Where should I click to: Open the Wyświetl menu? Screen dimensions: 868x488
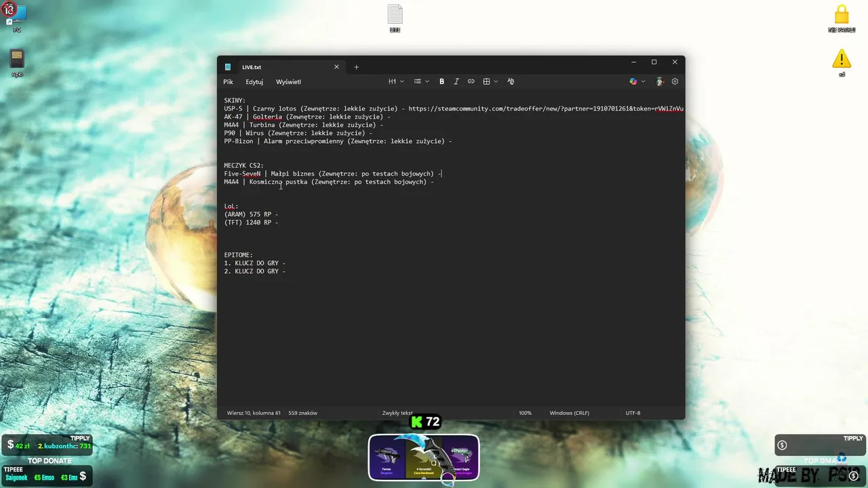tap(288, 81)
